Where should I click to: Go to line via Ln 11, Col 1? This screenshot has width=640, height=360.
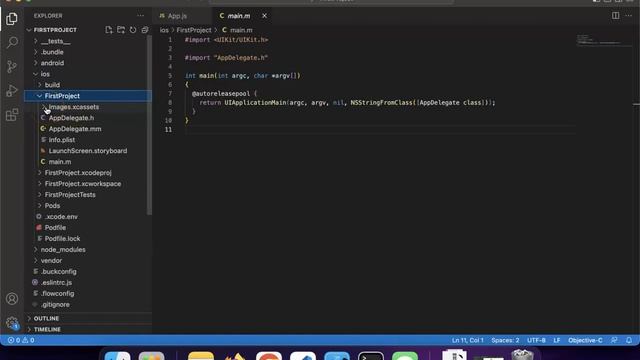(467, 340)
